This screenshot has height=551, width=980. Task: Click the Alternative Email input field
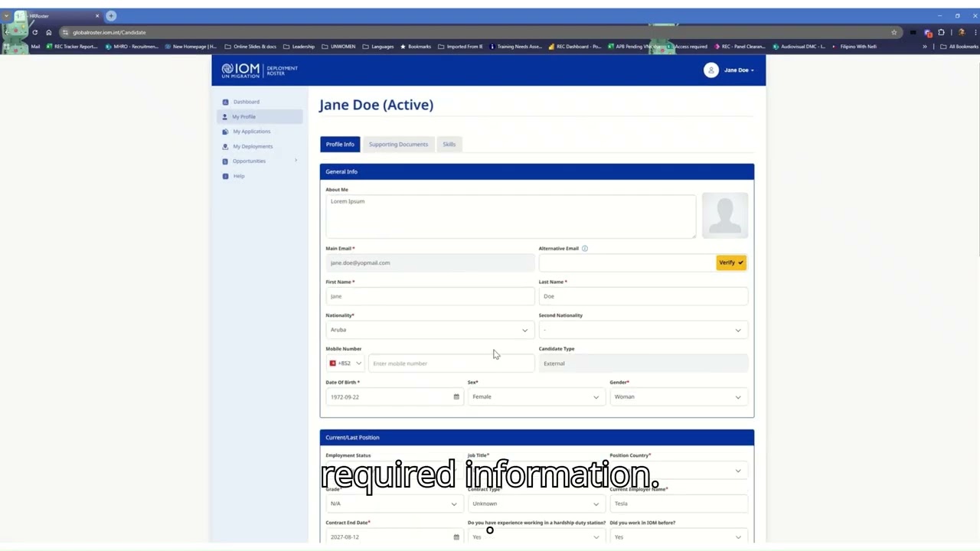tap(627, 263)
